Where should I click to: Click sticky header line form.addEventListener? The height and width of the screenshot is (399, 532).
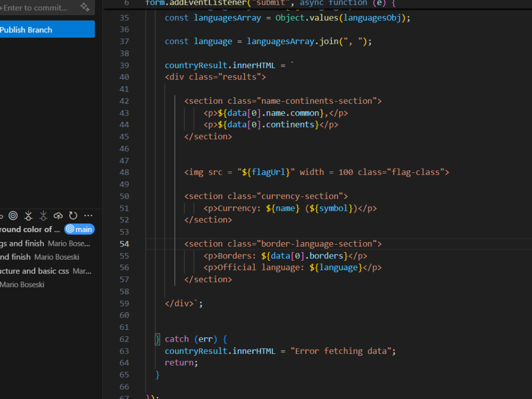270,3
